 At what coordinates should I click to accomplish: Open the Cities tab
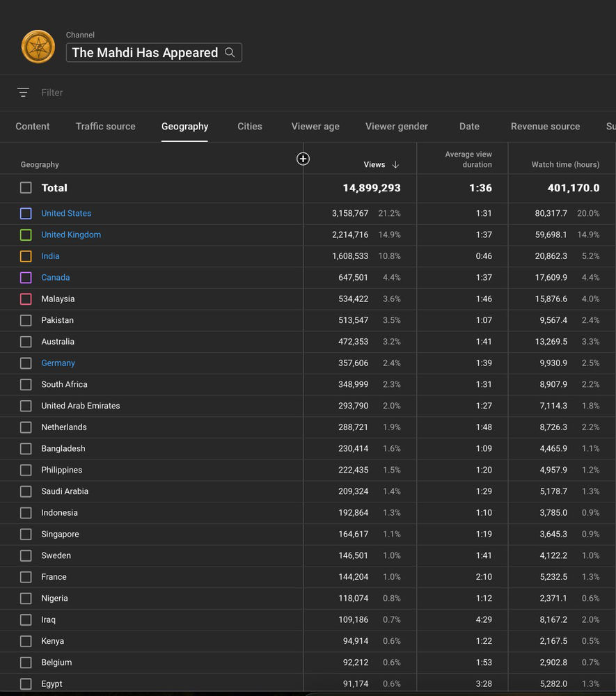click(250, 127)
